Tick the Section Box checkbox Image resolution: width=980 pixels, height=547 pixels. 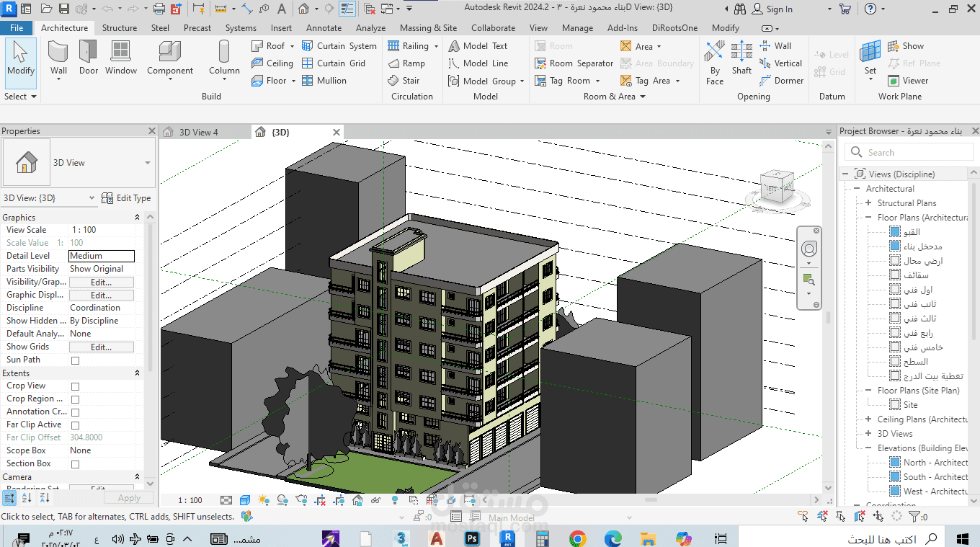click(75, 464)
